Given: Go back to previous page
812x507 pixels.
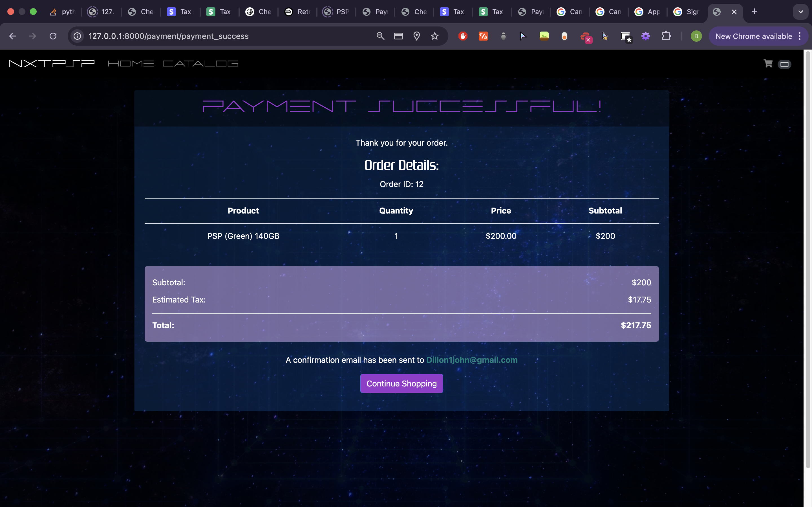Looking at the screenshot, I should [12, 36].
